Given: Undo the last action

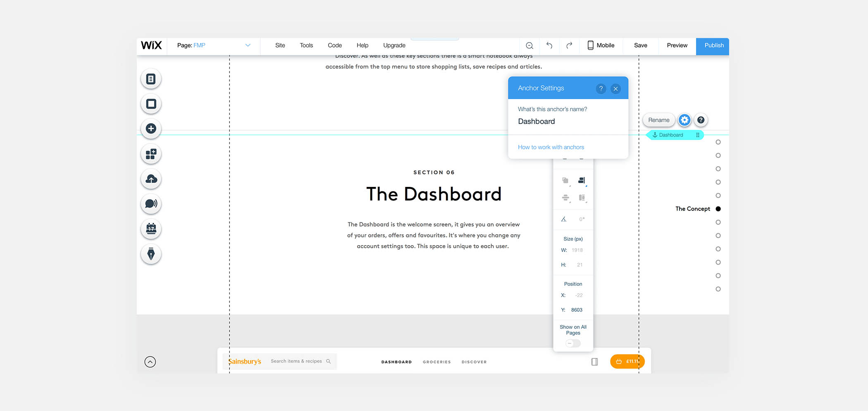Looking at the screenshot, I should click(x=549, y=45).
